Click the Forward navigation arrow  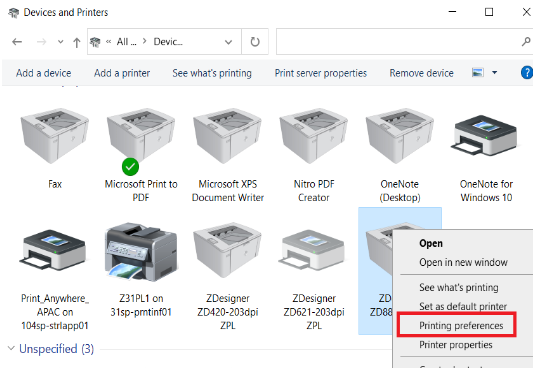click(41, 42)
